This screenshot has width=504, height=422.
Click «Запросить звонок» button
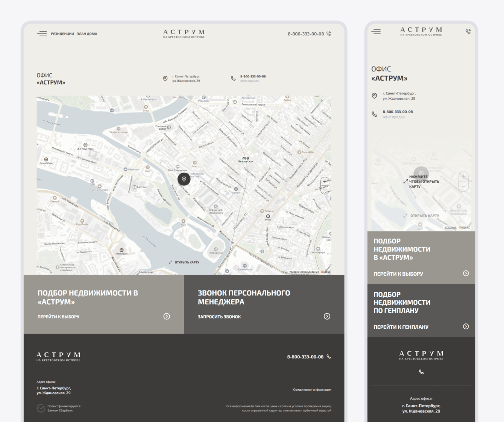tap(219, 317)
